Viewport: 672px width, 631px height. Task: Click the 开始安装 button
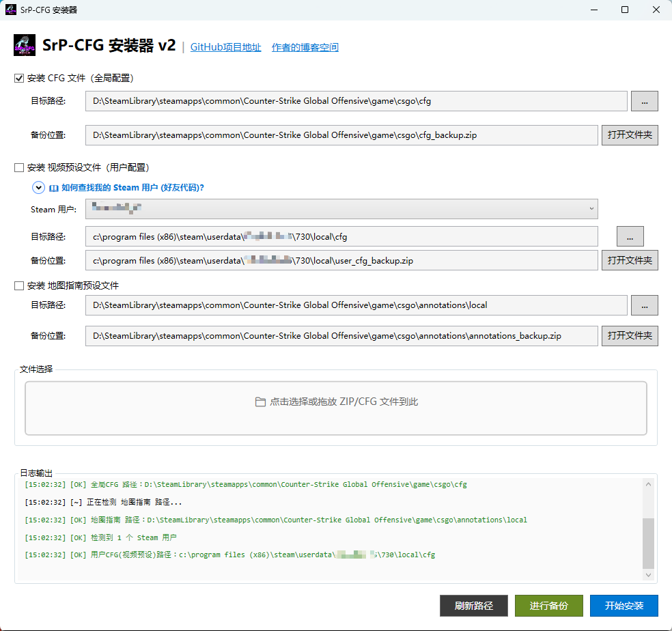[624, 606]
